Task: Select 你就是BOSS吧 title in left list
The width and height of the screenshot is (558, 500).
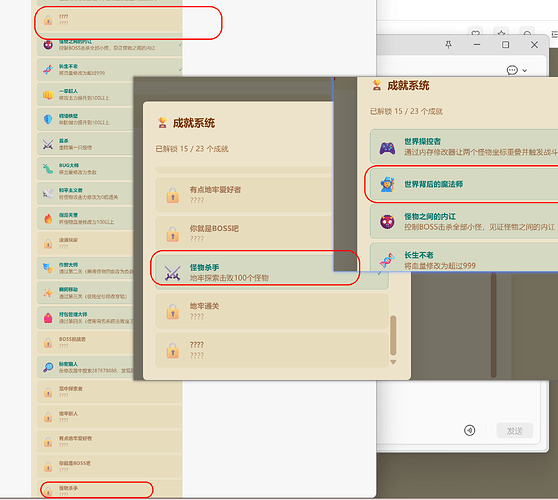Action: coord(75,463)
